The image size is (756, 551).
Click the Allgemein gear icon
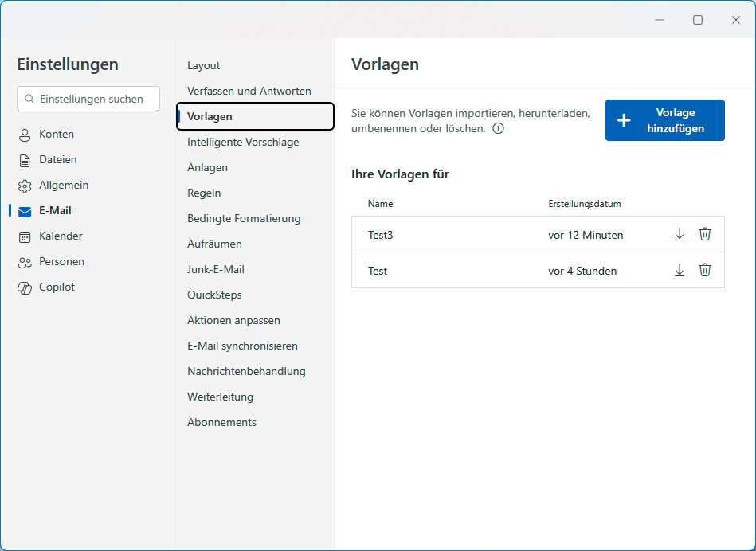click(x=25, y=186)
